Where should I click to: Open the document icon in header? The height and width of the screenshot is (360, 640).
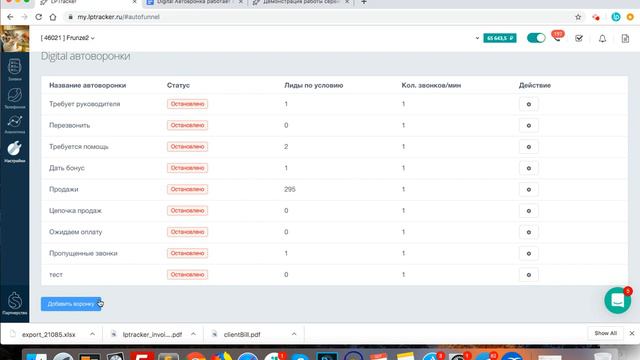click(x=625, y=38)
